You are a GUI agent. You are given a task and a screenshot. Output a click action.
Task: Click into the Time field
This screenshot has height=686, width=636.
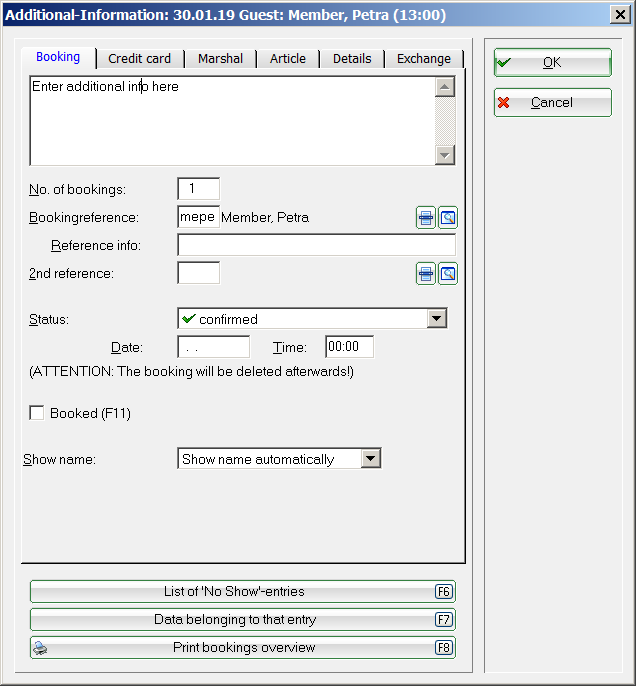pos(349,347)
